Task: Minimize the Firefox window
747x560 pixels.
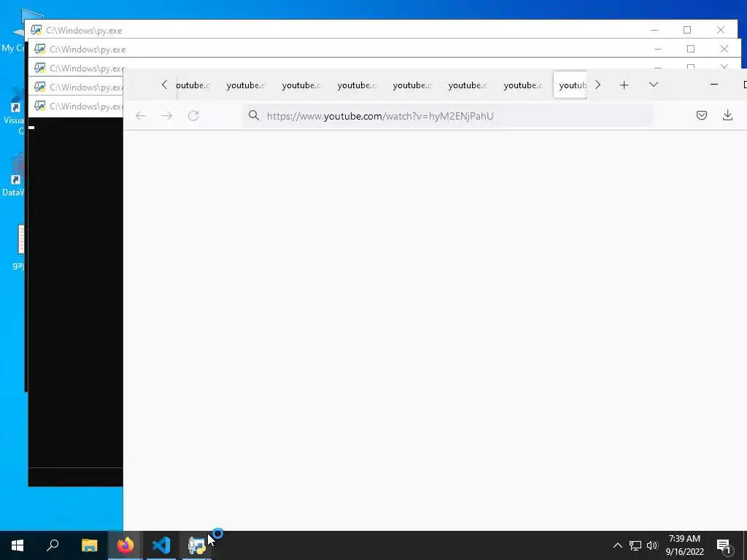Action: point(713,85)
